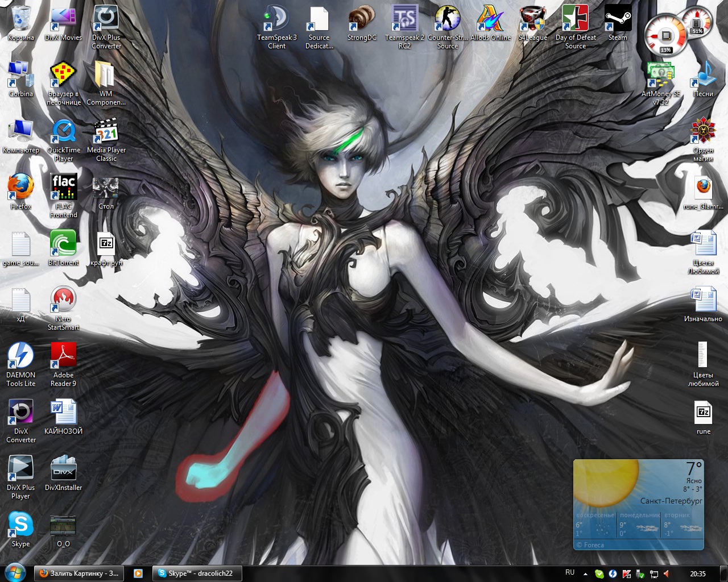This screenshot has height=582, width=728.
Task: Launch Counter-Strike Source shortcut
Action: [x=448, y=27]
